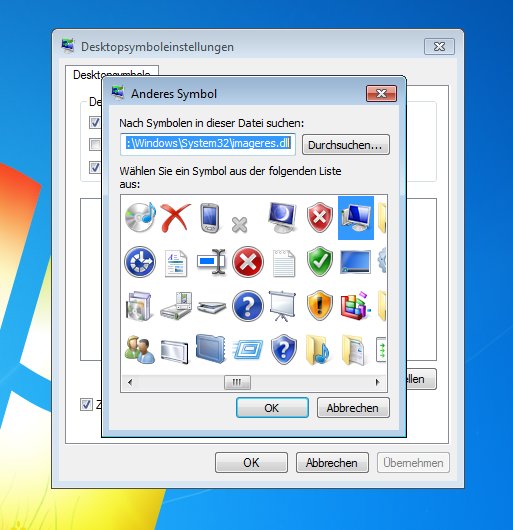Image resolution: width=513 pixels, height=530 pixels.
Task: Click the icon list right scroll arrow
Action: point(377,382)
